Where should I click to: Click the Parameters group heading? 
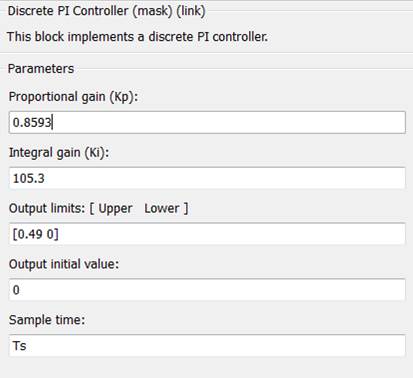[41, 69]
